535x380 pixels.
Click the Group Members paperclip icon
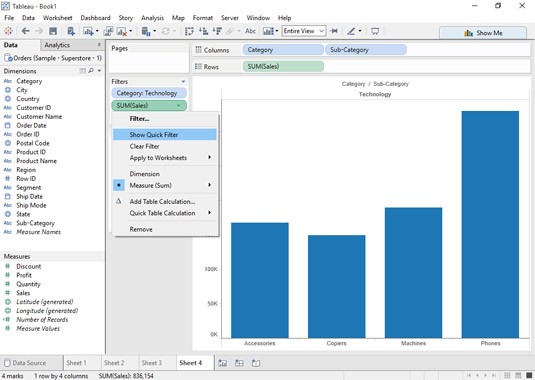230,31
